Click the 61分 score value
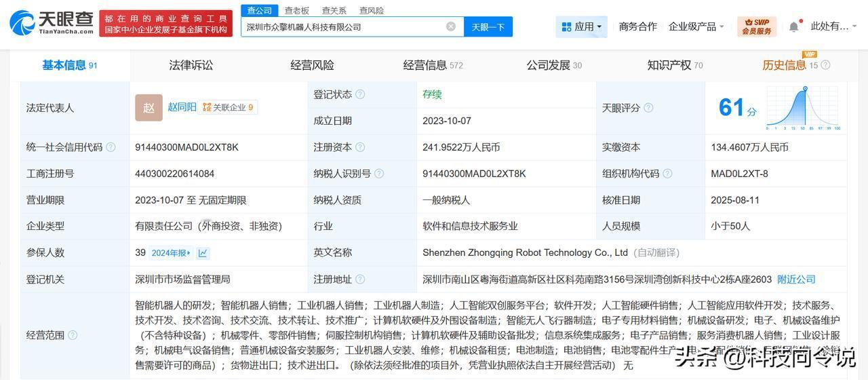Image resolution: width=868 pixels, height=380 pixels. click(x=737, y=108)
